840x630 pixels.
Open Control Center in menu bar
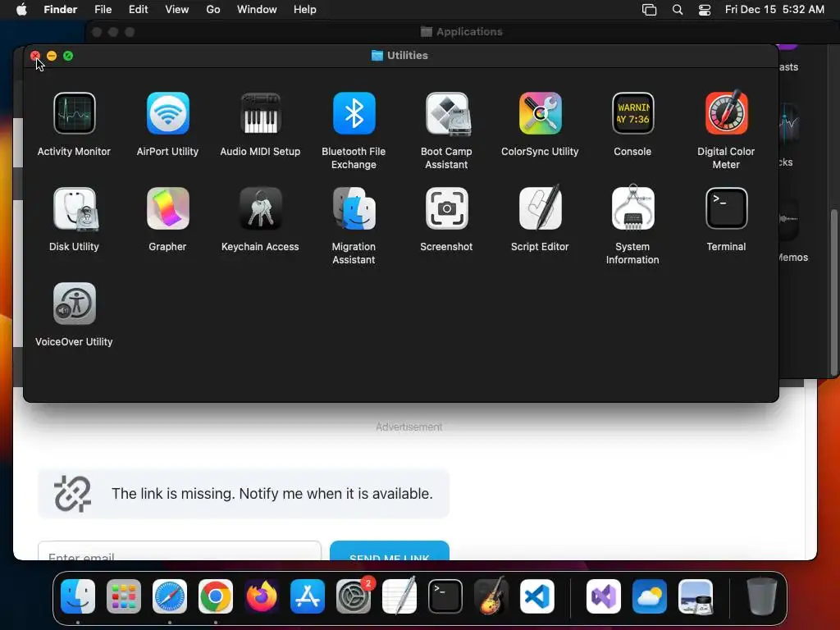coord(705,10)
